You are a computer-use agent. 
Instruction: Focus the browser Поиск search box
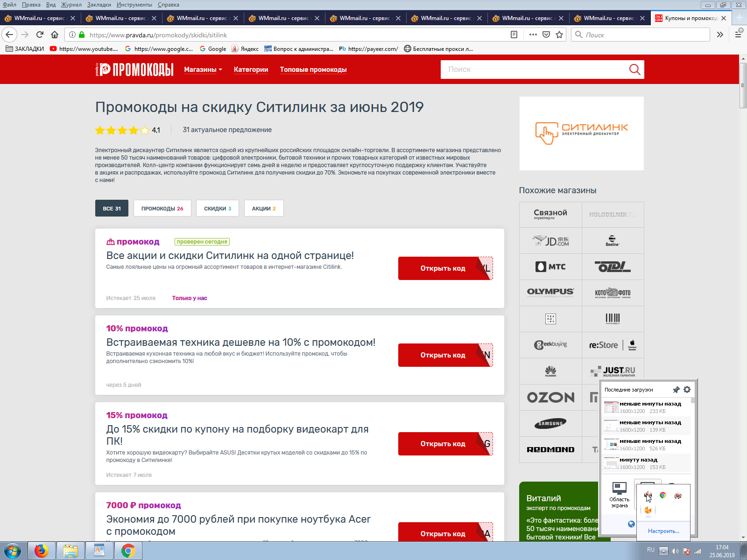[x=641, y=35]
